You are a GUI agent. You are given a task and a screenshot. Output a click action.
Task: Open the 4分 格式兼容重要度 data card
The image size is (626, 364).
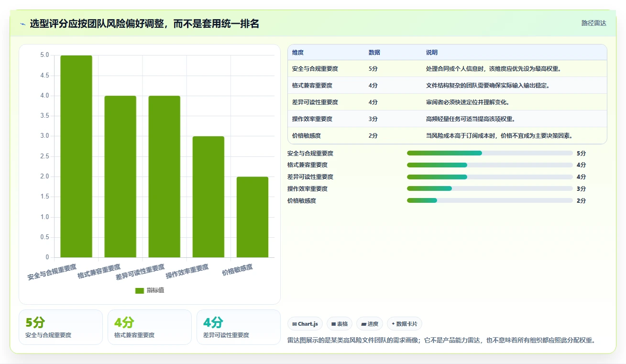[150, 327]
